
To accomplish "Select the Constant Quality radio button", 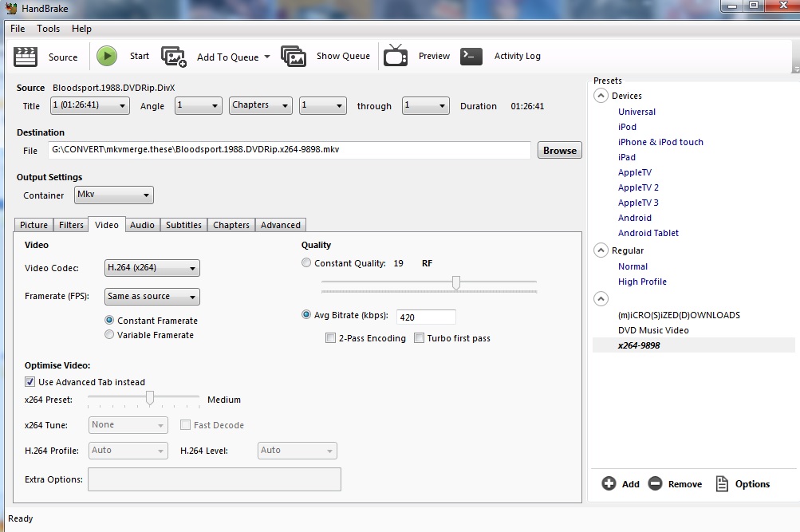I will click(x=307, y=263).
